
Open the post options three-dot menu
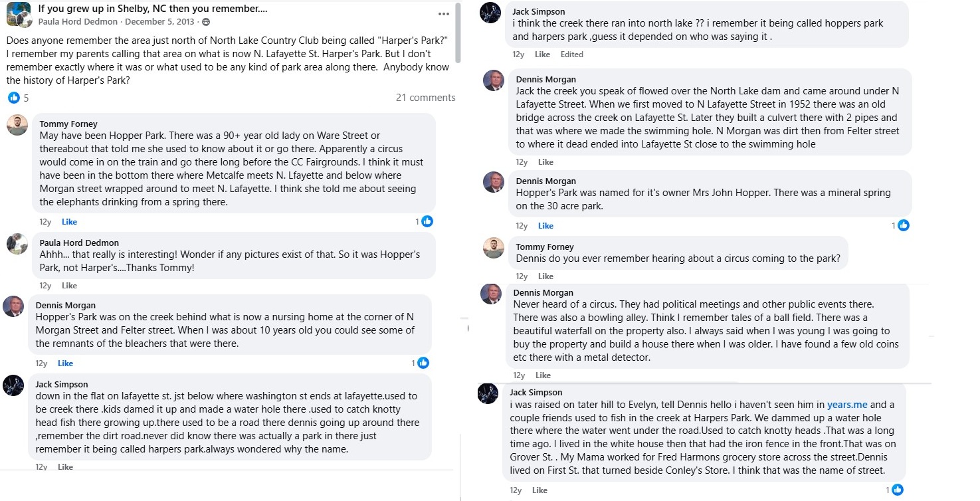pos(444,13)
